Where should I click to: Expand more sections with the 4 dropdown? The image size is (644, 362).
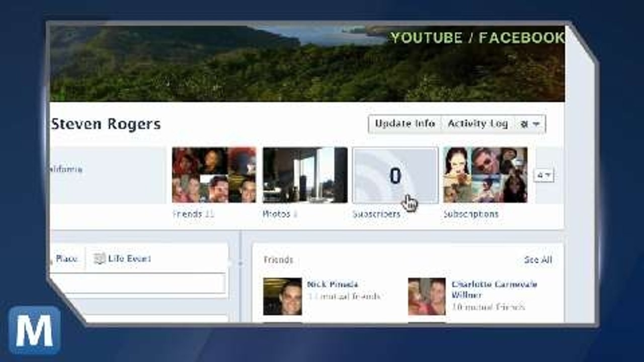[543, 175]
